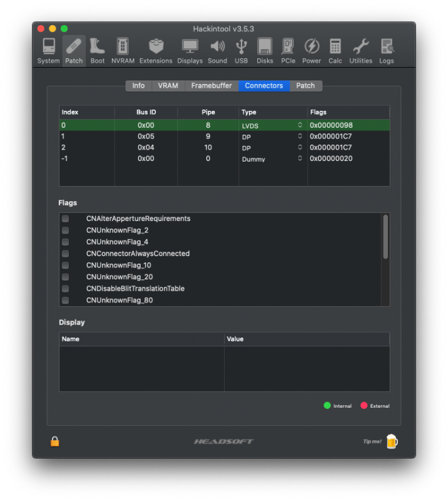Click the Flags list scrollbar

(x=385, y=236)
